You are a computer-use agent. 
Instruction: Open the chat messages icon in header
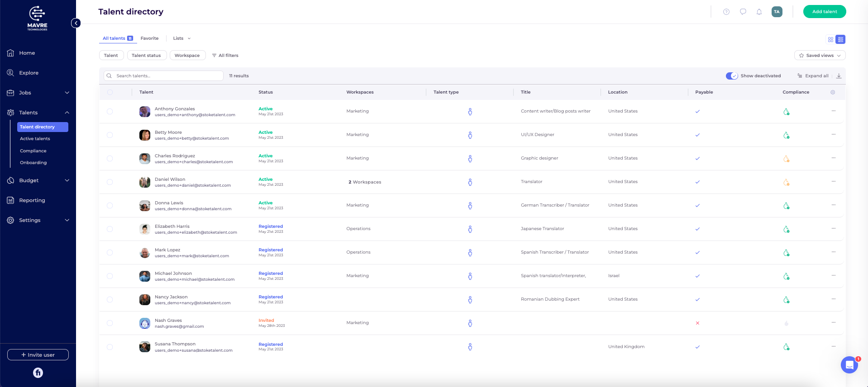coord(743,12)
